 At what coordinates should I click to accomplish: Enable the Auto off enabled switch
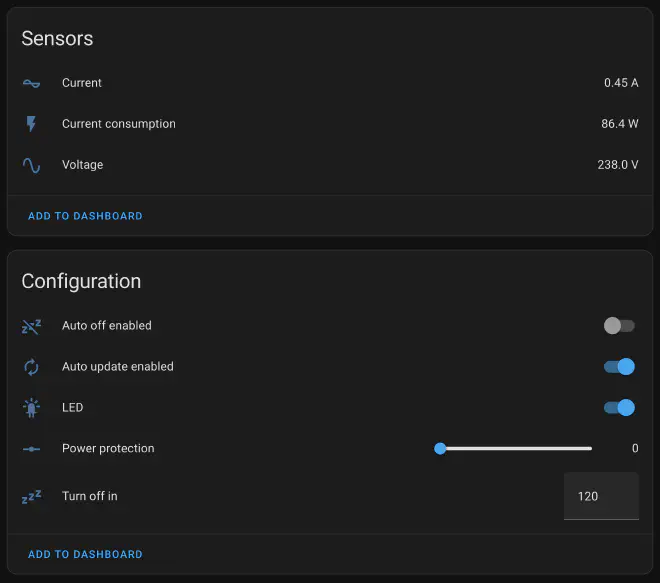(x=619, y=326)
